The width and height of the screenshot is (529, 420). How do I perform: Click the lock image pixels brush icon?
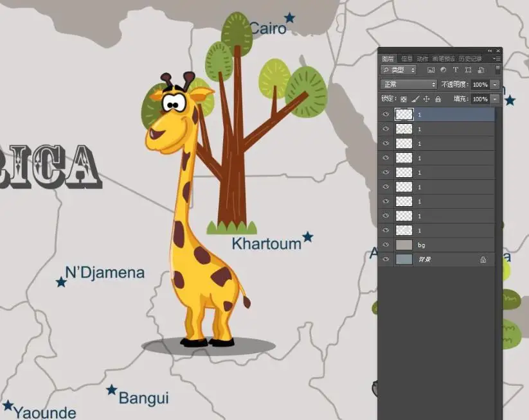tap(415, 99)
